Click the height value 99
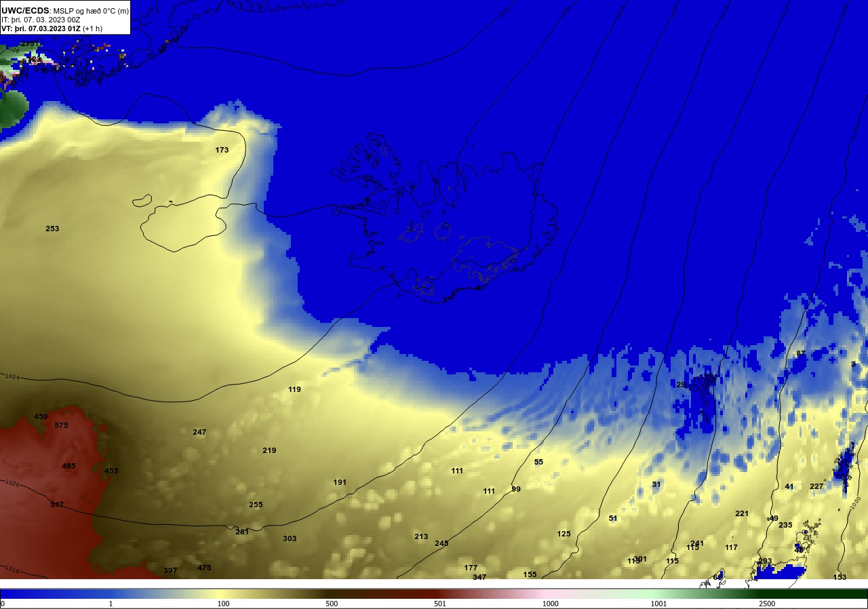868x609 pixels. click(516, 489)
